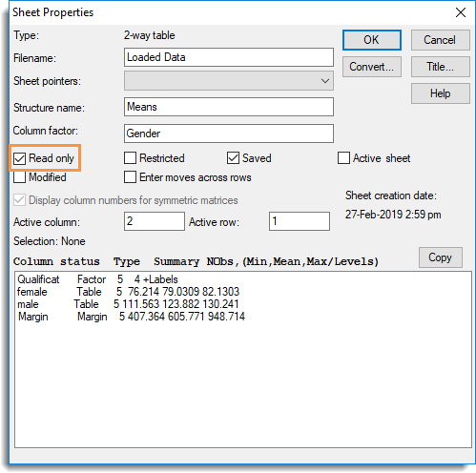This screenshot has height=473, width=476.
Task: Open the Title... dialog
Action: (440, 67)
